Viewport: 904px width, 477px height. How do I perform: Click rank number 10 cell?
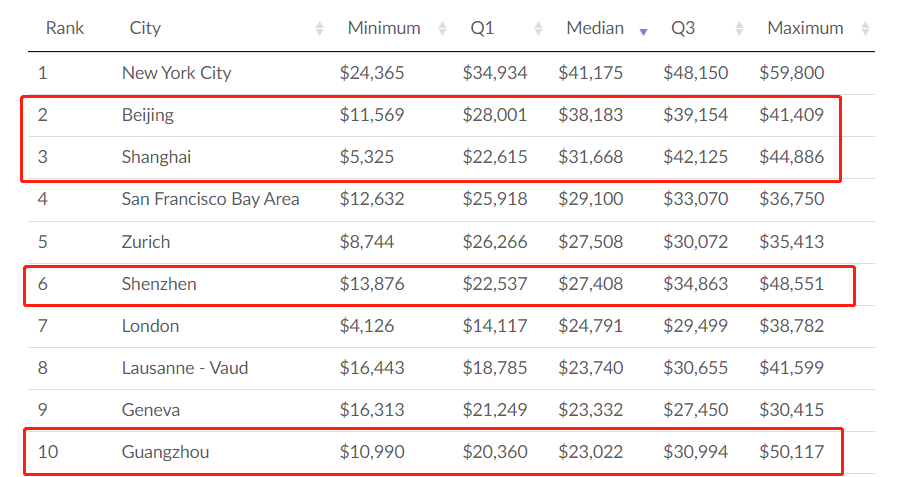click(48, 452)
